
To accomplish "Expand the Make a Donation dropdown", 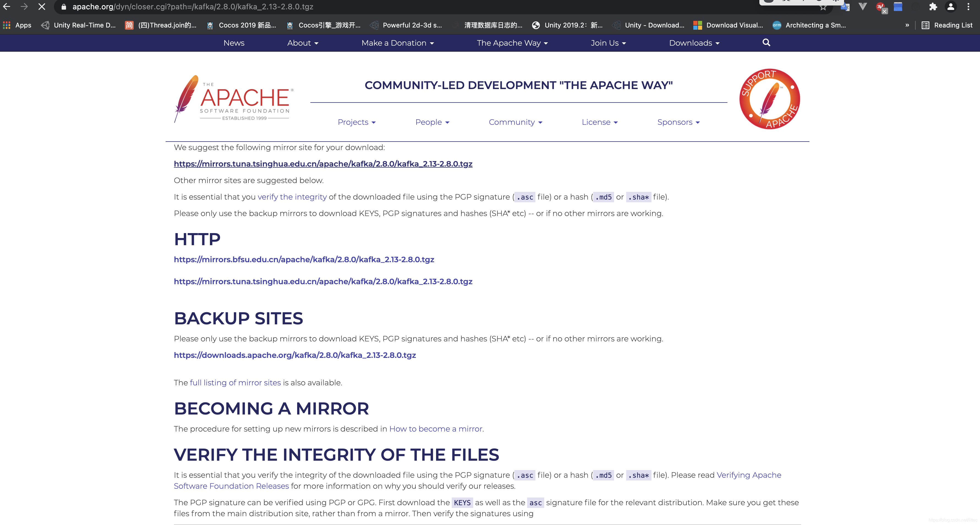I will pyautogui.click(x=398, y=43).
